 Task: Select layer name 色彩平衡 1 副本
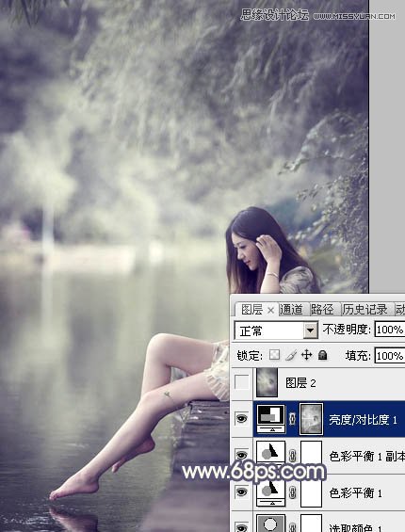[367, 457]
